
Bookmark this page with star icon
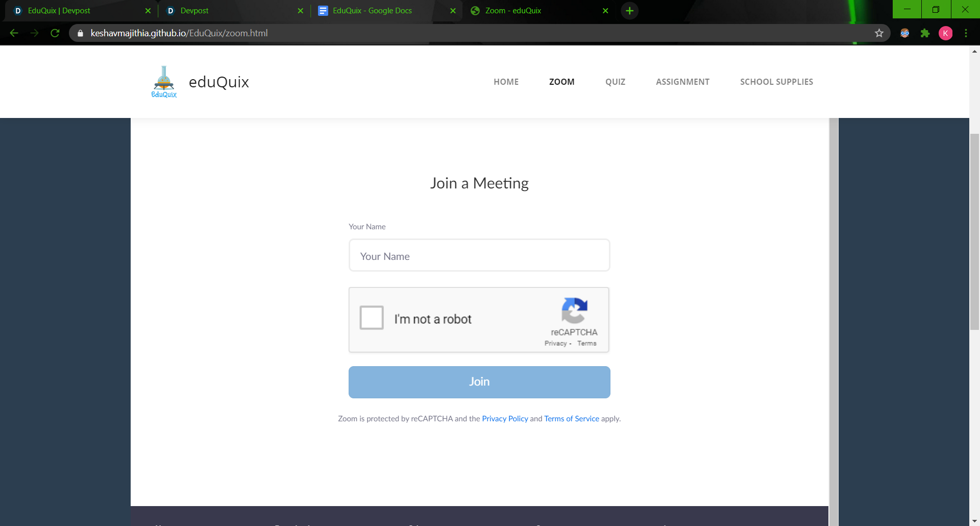click(x=879, y=33)
